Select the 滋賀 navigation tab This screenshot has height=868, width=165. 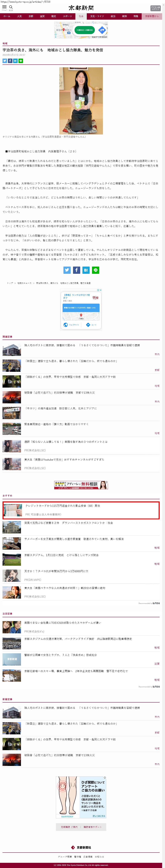pyautogui.click(x=42, y=16)
